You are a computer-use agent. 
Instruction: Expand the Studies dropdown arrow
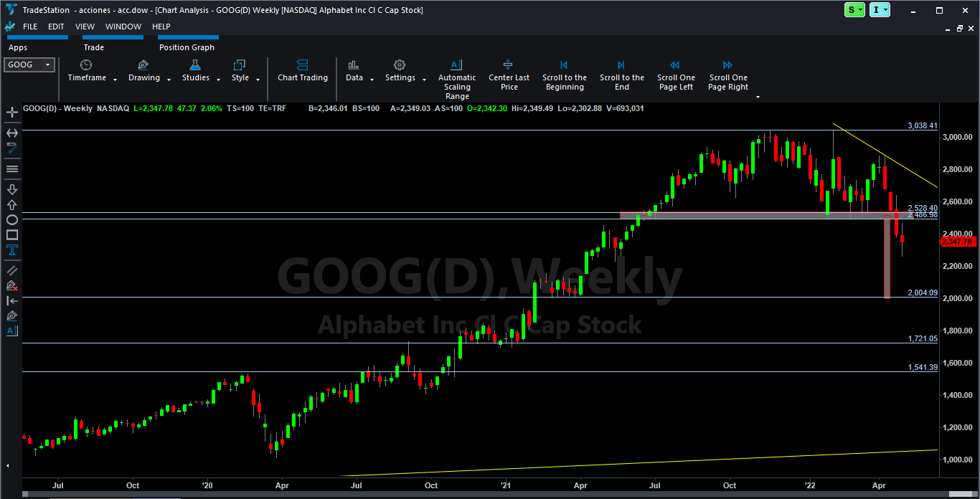tap(218, 80)
